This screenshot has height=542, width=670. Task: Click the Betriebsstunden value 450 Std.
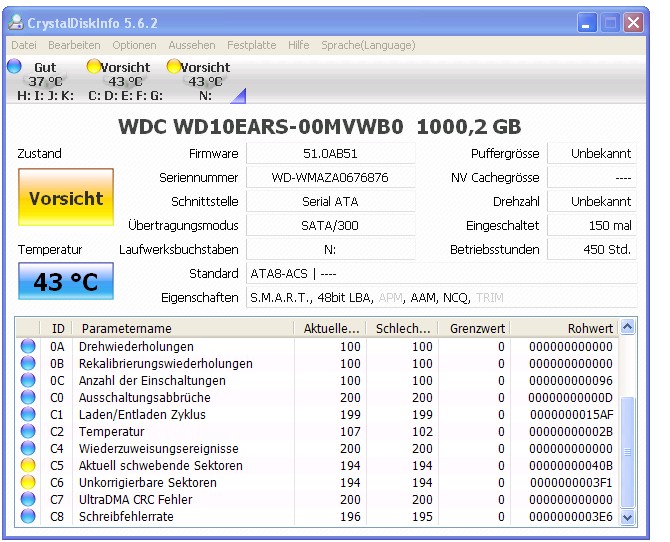(x=592, y=249)
